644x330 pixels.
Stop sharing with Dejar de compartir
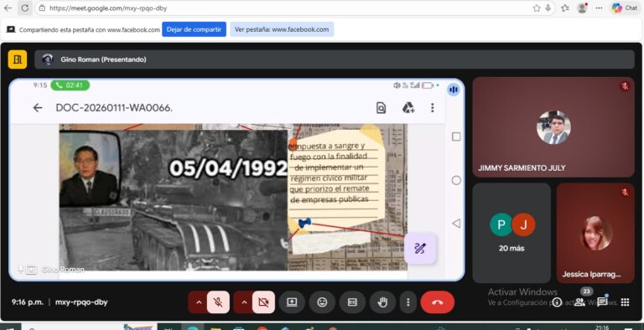tap(194, 29)
